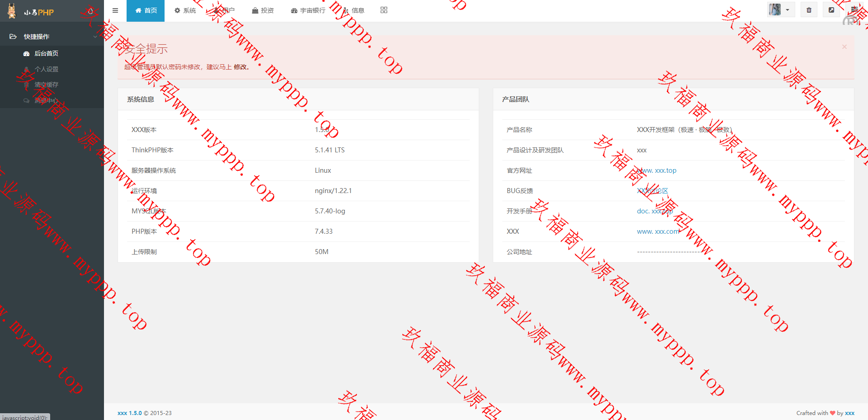Click the external-link arrow icon top right

pyautogui.click(x=831, y=10)
